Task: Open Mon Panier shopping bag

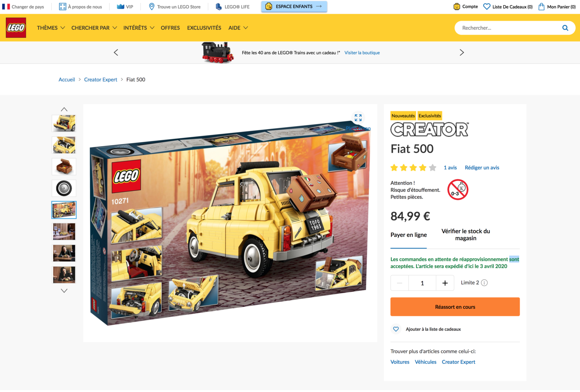Action: [x=541, y=7]
